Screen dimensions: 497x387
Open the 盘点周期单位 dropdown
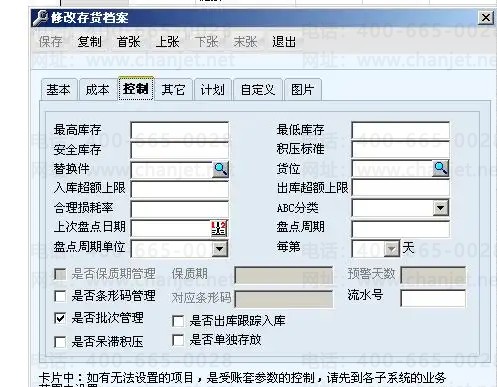point(219,249)
